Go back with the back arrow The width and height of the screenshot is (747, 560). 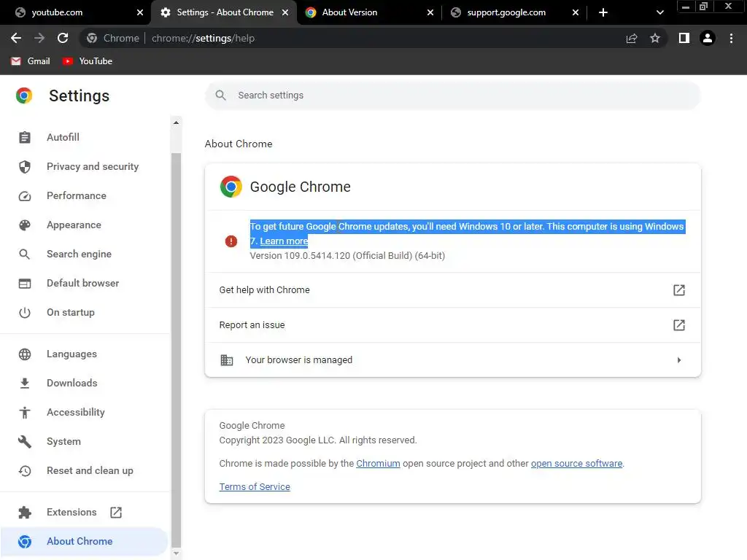point(16,38)
